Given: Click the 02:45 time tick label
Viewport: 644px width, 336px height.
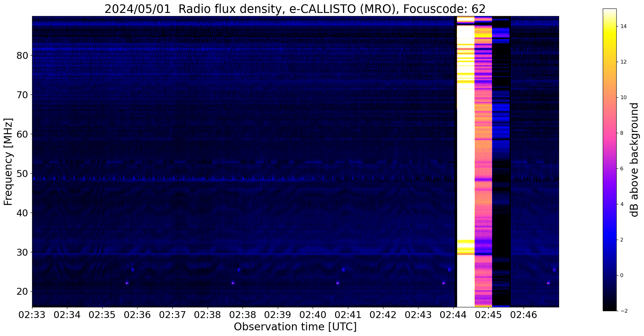Looking at the screenshot, I should (488, 314).
